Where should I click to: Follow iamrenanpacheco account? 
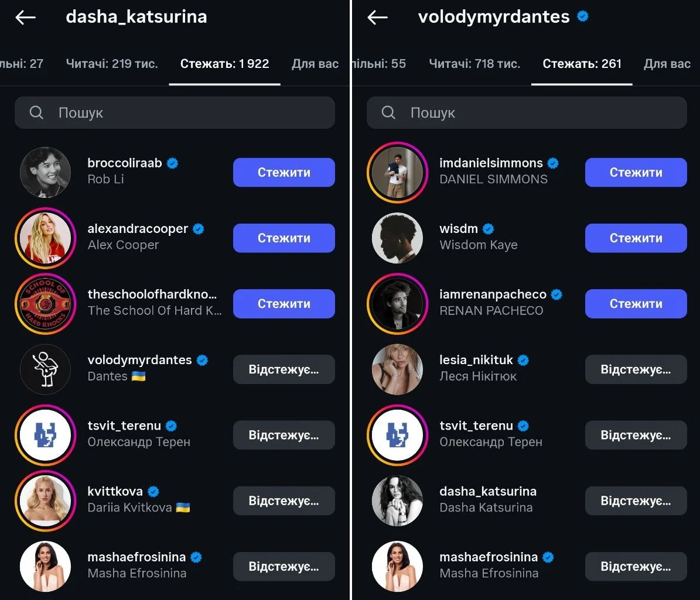coord(636,303)
